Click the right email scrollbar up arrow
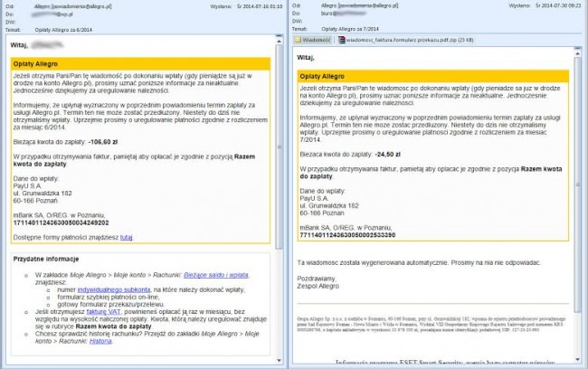Viewport: 588px width, 369px height. click(x=578, y=52)
